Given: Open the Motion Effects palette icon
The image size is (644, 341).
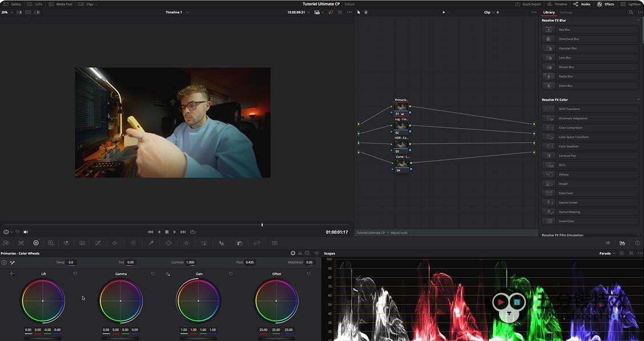Looking at the screenshot, I should tap(82, 243).
